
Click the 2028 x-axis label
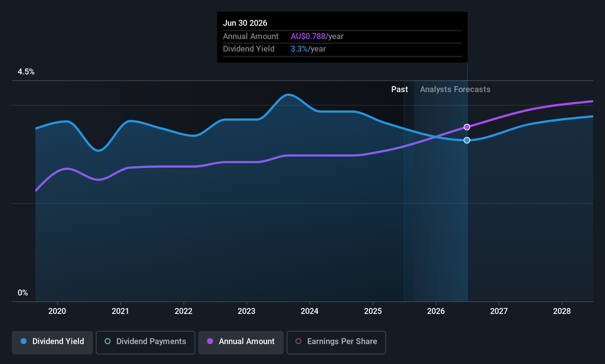point(562,311)
